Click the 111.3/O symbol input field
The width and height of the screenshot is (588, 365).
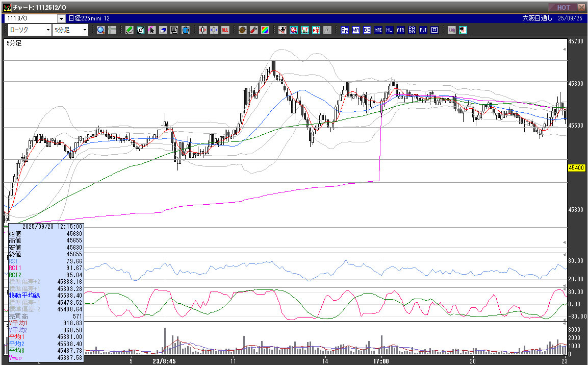(31, 18)
